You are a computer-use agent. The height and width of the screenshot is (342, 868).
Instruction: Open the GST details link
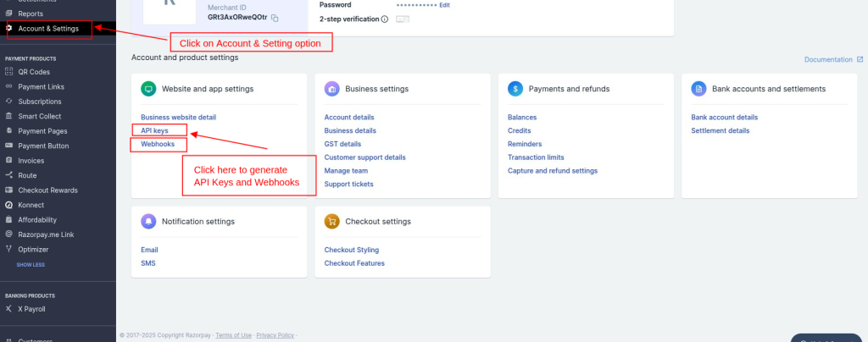(342, 144)
